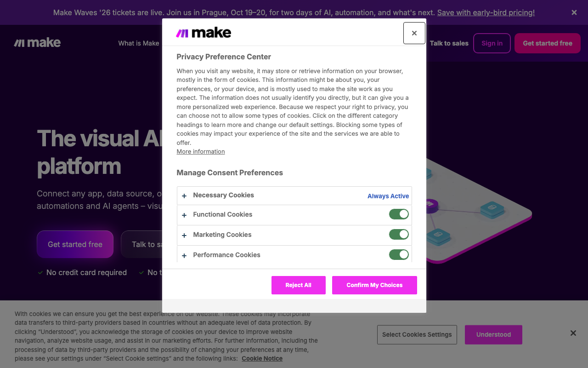
Task: Click Select Cookies Settings button
Action: click(417, 334)
